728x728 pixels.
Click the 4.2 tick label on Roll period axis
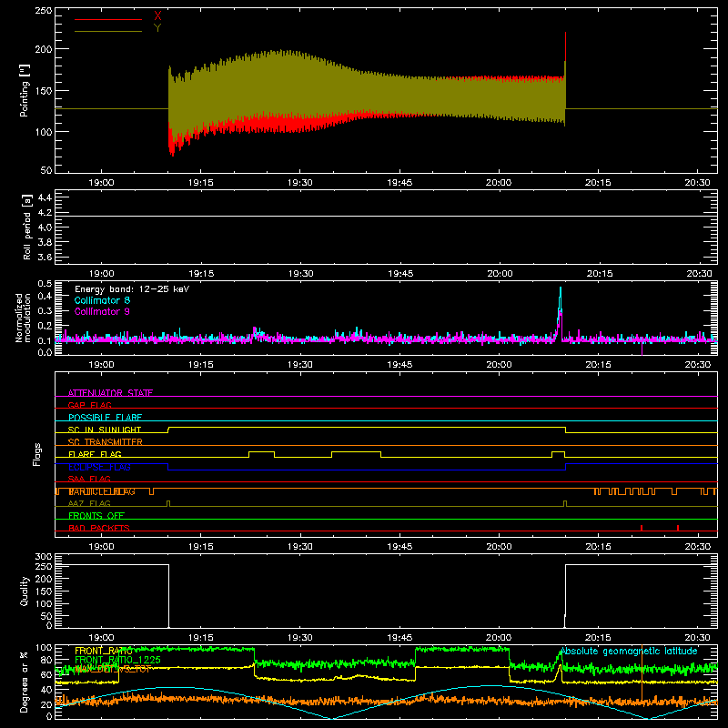tap(45, 213)
